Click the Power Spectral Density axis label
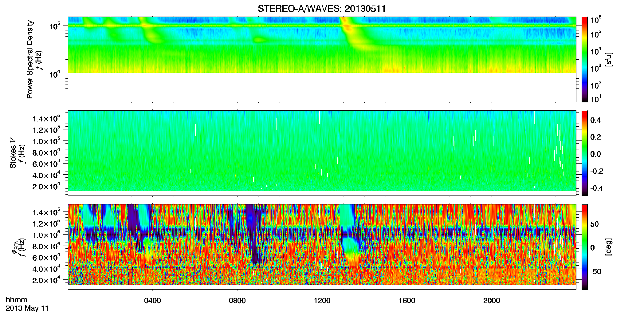This screenshot has width=644, height=332. click(30, 59)
